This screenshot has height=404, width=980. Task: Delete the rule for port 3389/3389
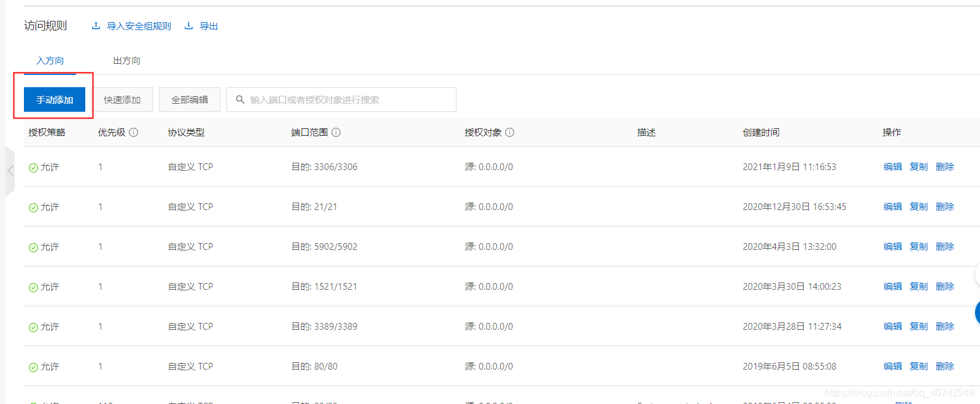[x=945, y=326]
